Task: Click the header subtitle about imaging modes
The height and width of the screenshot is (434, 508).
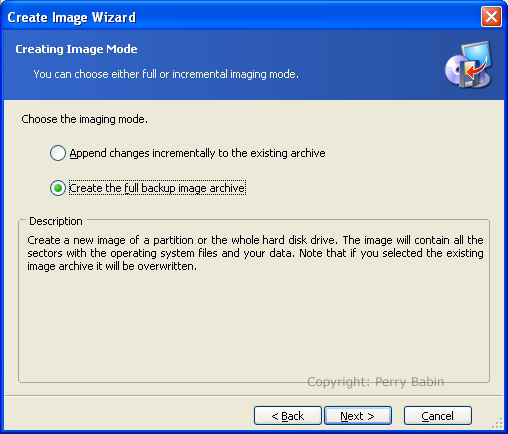Action: 166,74
